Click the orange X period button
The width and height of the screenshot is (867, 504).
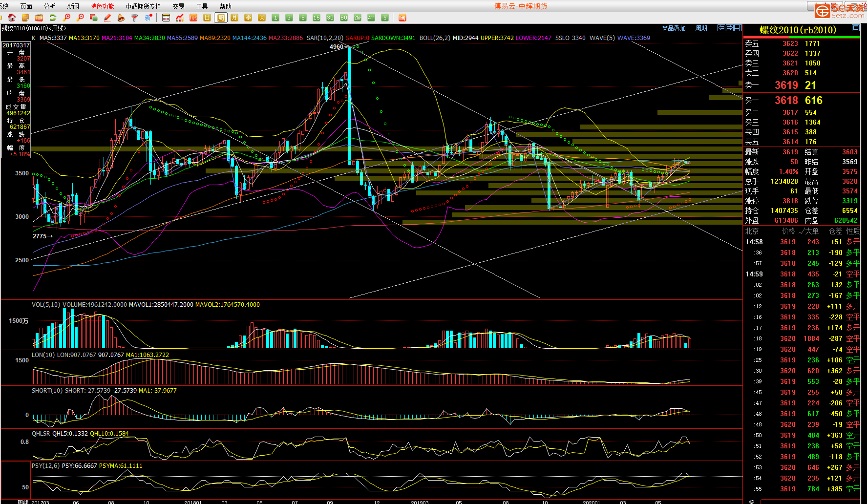click(x=262, y=18)
